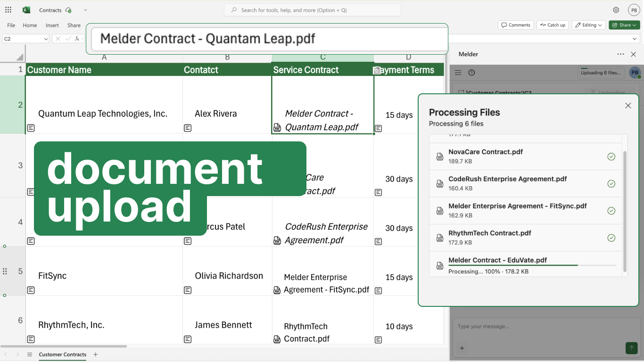Image resolution: width=644 pixels, height=362 pixels.
Task: Expand the Name Box dropdown showing C2
Action: (46, 39)
